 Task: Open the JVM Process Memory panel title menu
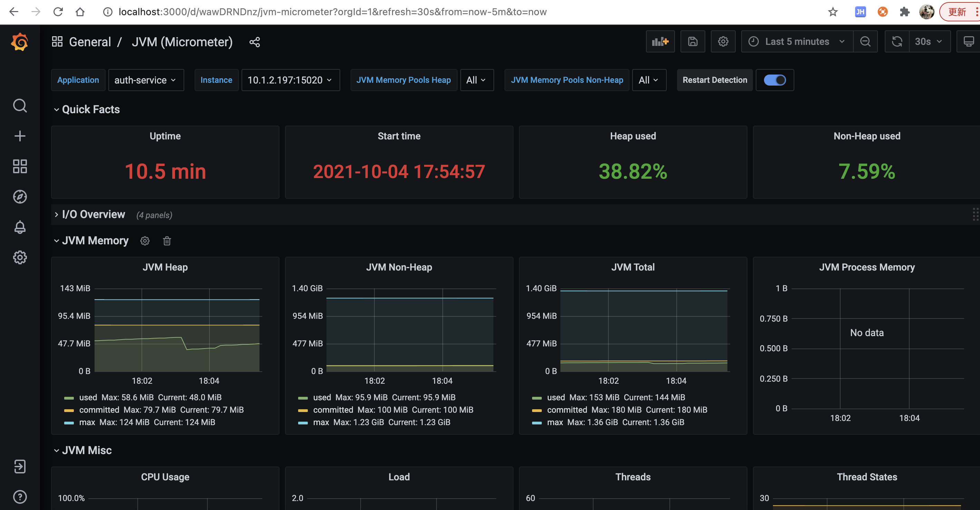[x=867, y=267]
